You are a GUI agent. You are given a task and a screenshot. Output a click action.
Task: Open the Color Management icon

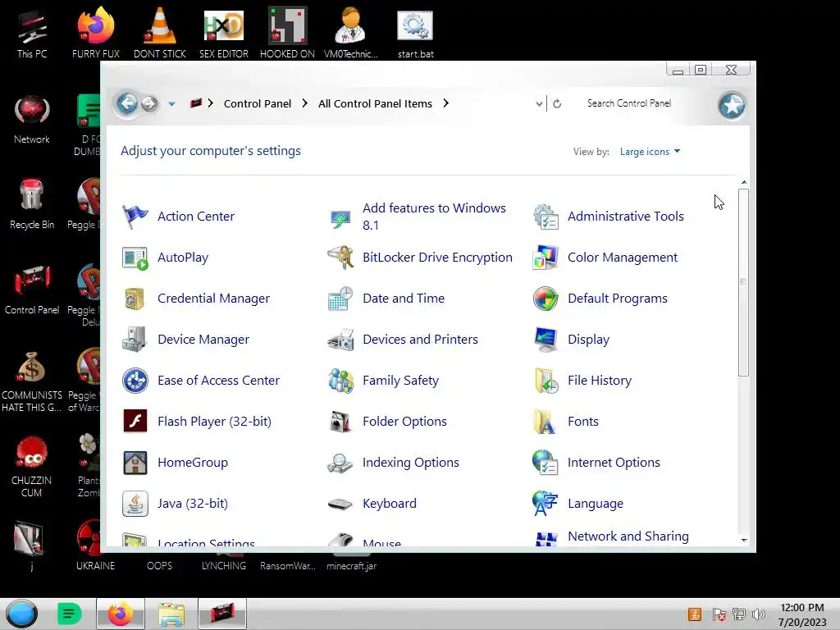546,258
